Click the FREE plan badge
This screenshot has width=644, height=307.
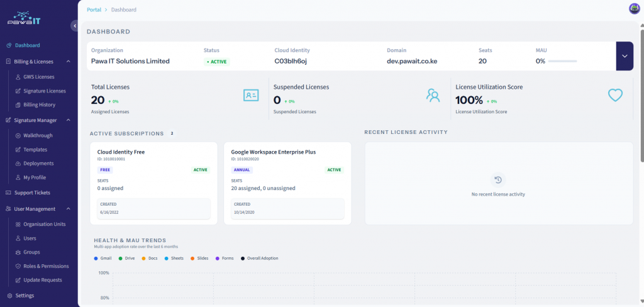tap(105, 170)
